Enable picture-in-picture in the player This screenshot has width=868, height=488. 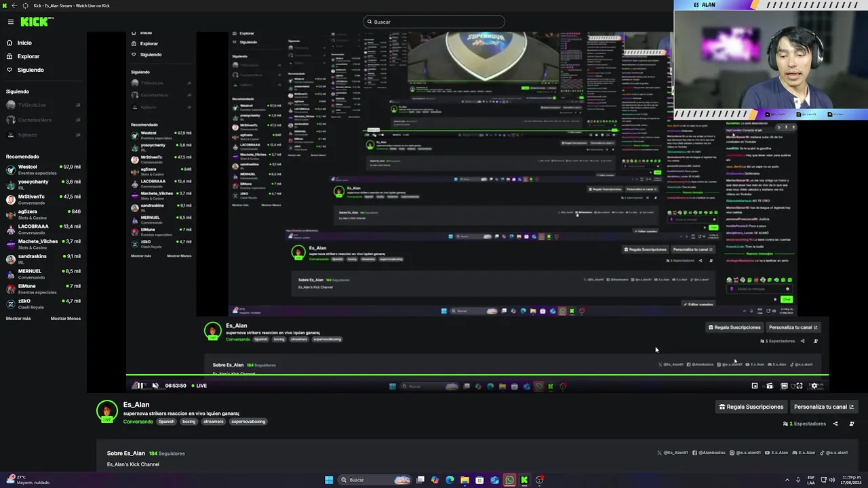(x=755, y=386)
